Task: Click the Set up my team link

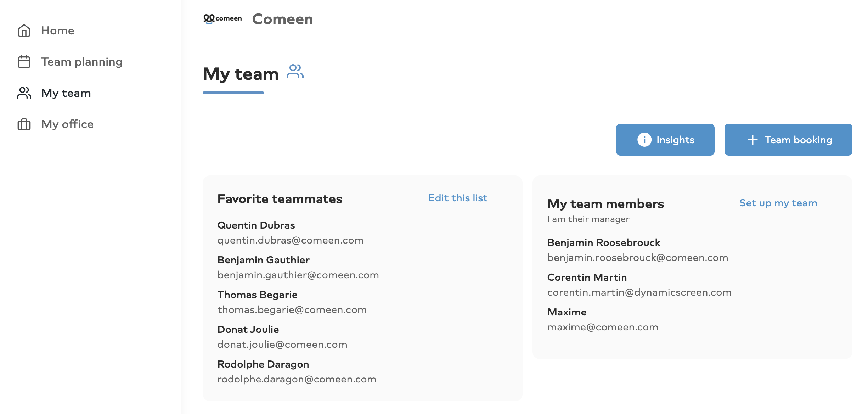Action: (x=778, y=203)
